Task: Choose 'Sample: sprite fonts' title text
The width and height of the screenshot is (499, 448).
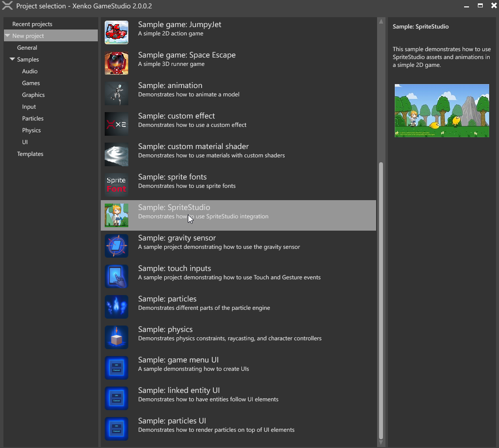Action: tap(172, 177)
